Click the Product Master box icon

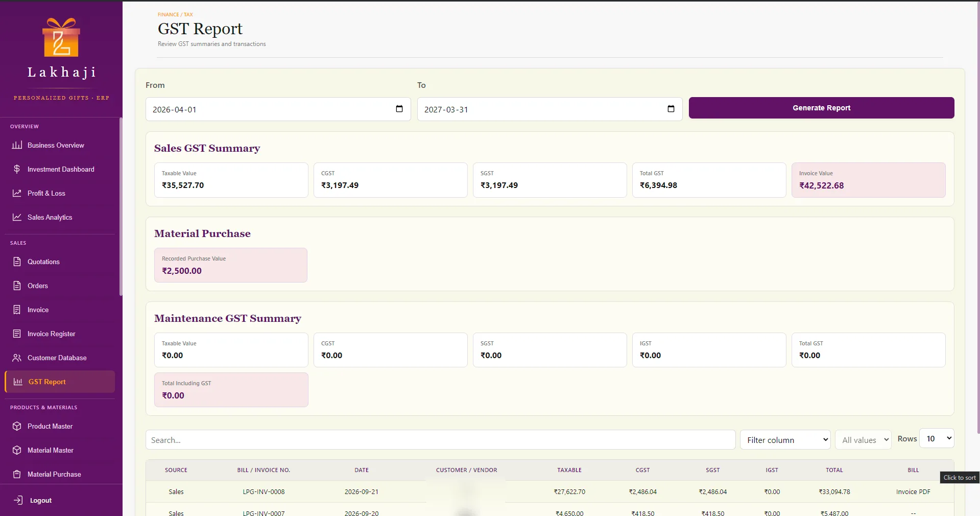click(17, 426)
